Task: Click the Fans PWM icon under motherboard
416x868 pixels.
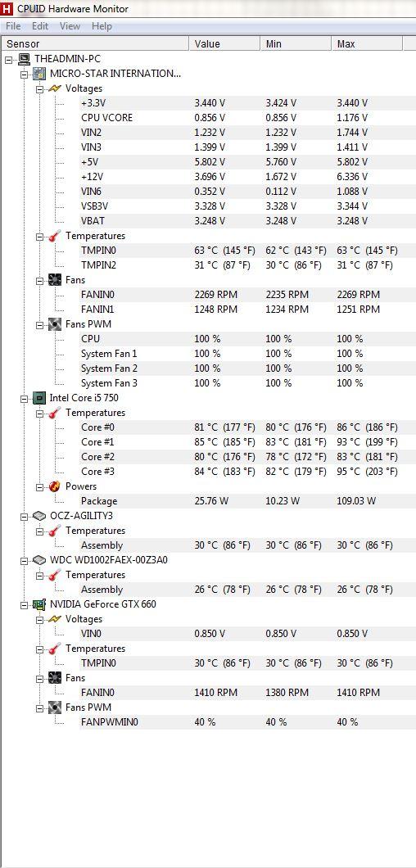Action: (x=55, y=323)
